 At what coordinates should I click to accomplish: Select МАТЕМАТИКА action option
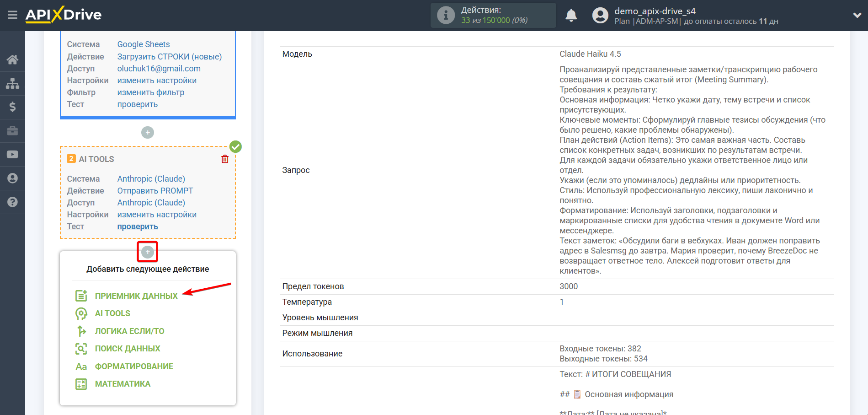(122, 384)
